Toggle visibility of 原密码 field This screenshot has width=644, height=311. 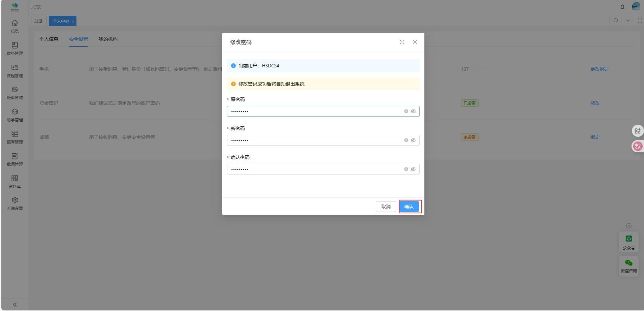(413, 111)
